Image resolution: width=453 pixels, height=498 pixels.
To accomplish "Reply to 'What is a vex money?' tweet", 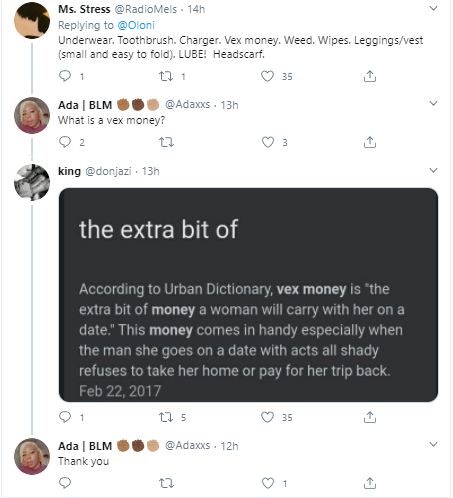I will click(65, 142).
